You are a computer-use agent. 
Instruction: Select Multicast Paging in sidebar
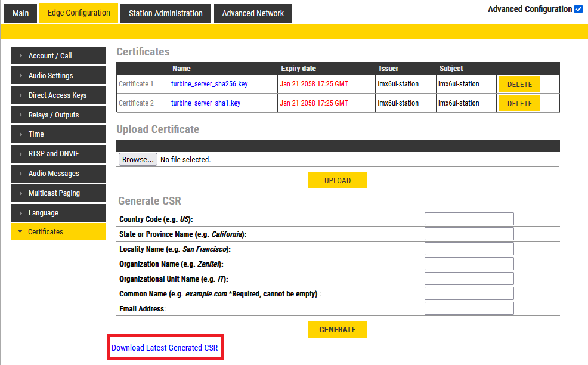pos(58,193)
